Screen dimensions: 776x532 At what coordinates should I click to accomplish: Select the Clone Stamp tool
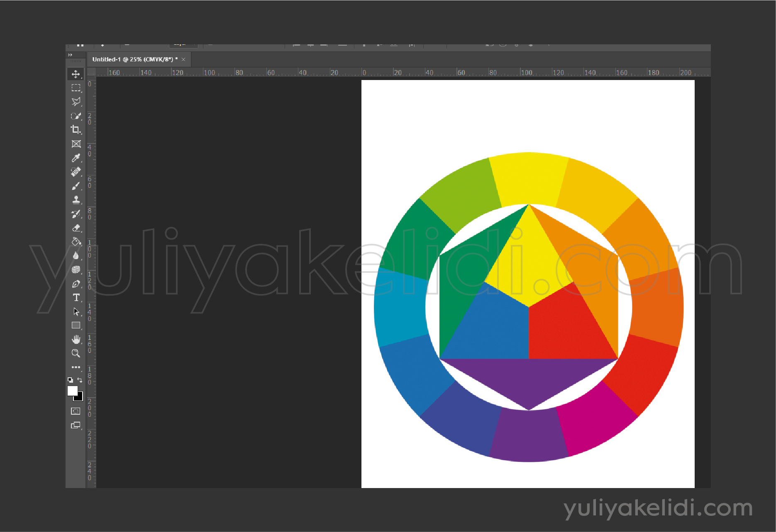coord(76,200)
